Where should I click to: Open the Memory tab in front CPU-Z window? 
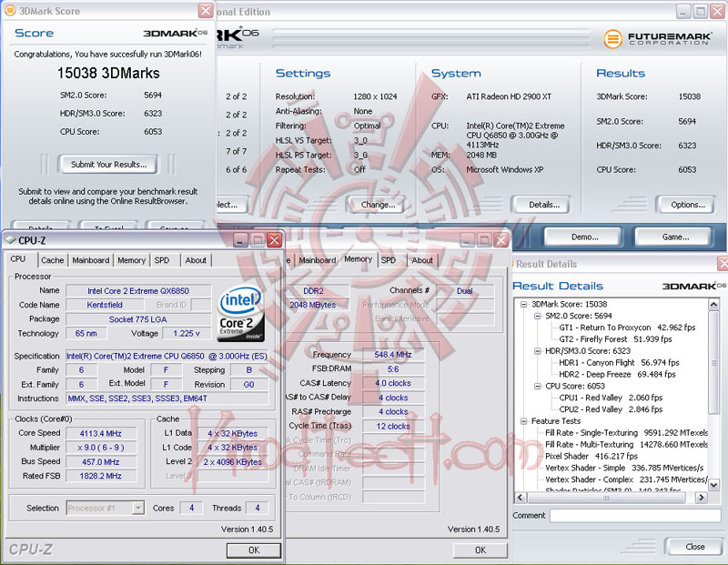click(131, 260)
